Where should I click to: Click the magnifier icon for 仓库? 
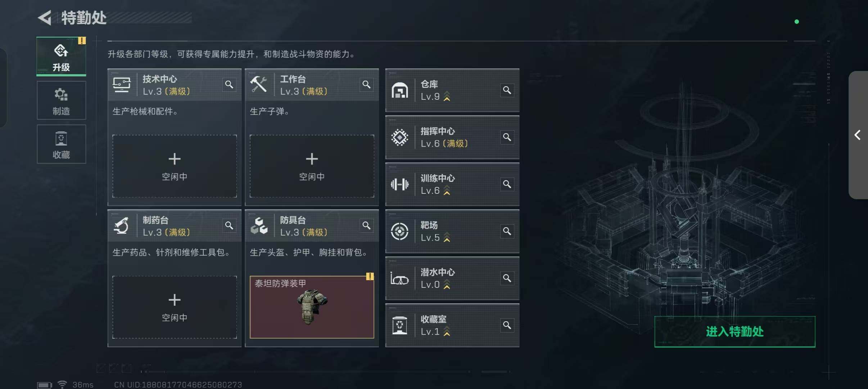coord(507,90)
